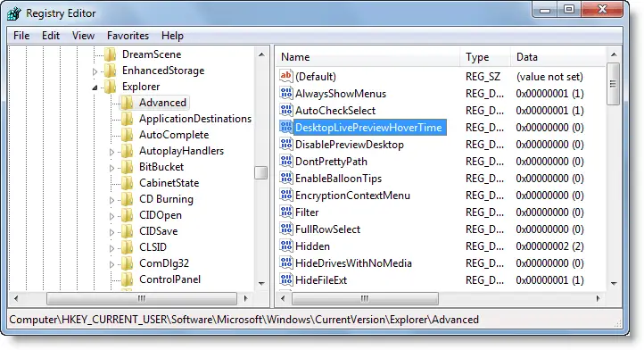
Task: Expand the BitBucket key
Action: click(111, 168)
